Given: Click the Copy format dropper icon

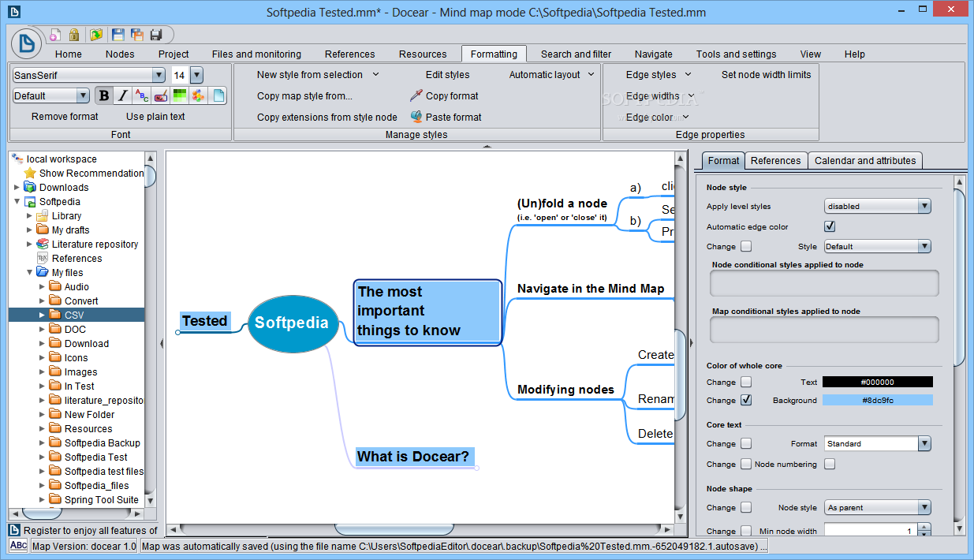Looking at the screenshot, I should [416, 95].
